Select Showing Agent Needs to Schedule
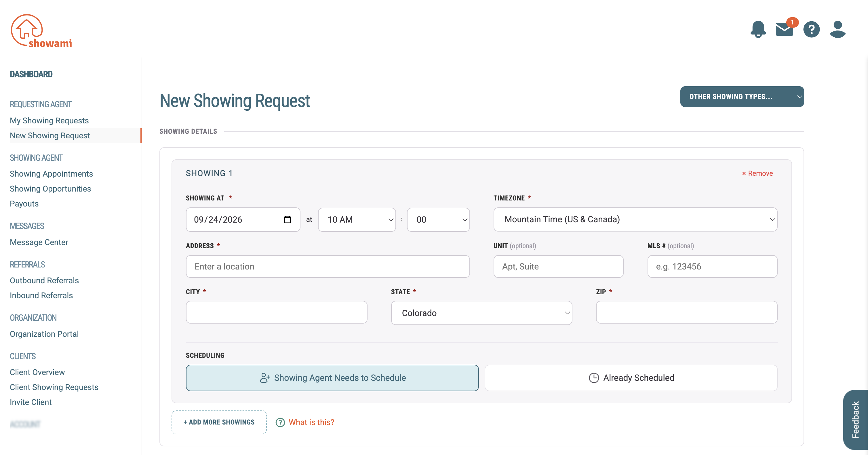868x455 pixels. tap(332, 378)
